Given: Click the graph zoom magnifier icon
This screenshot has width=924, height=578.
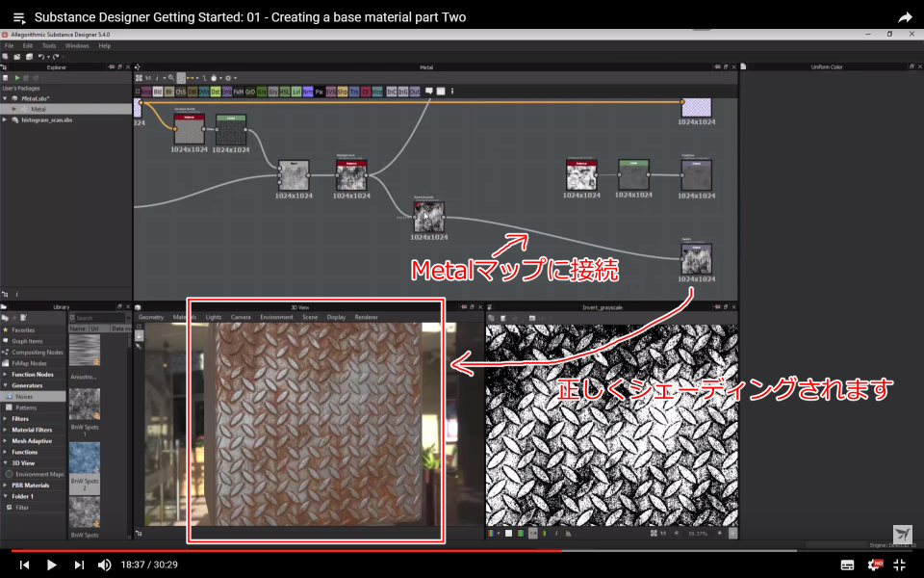Looking at the screenshot, I should [171, 78].
